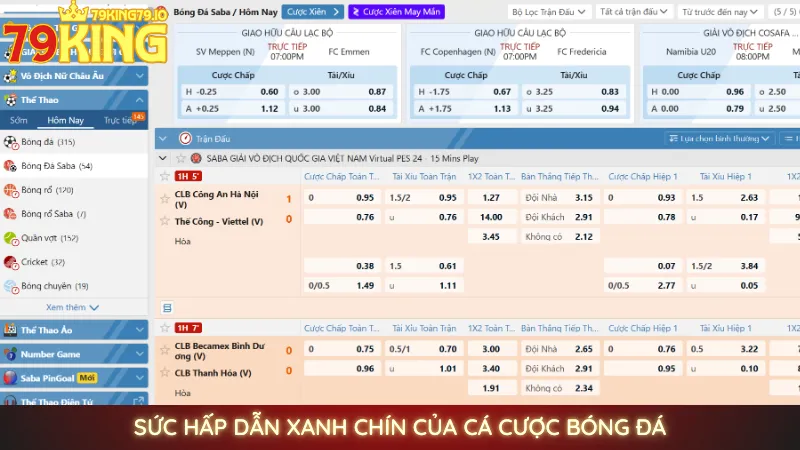The width and height of the screenshot is (800, 450).
Task: Expand sports list with Xem thêm
Action: (x=72, y=307)
